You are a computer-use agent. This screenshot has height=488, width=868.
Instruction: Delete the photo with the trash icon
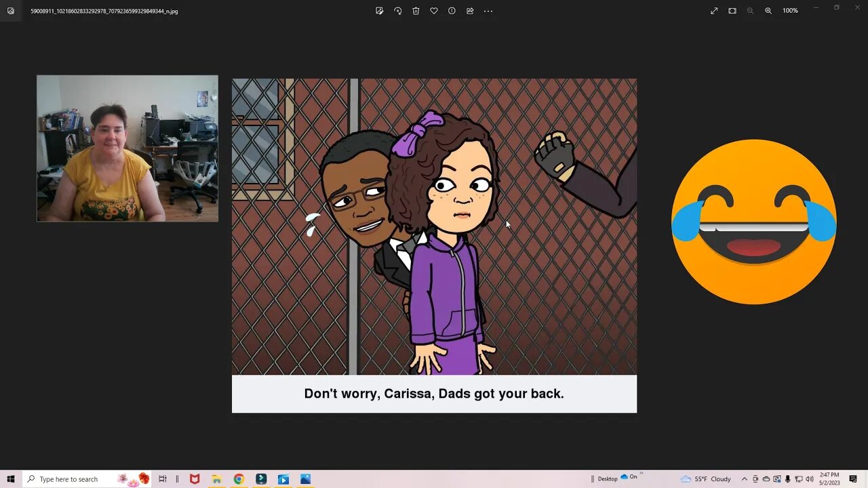coord(416,11)
